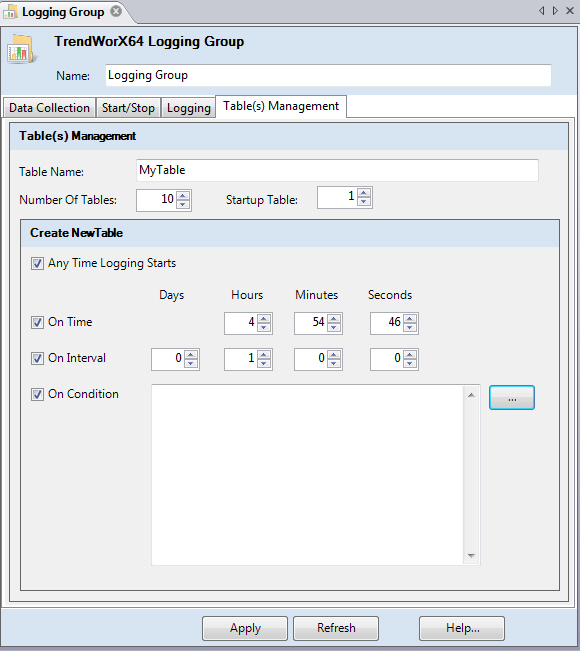Decrease On Interval seconds down arrow
The width and height of the screenshot is (580, 651).
410,364
